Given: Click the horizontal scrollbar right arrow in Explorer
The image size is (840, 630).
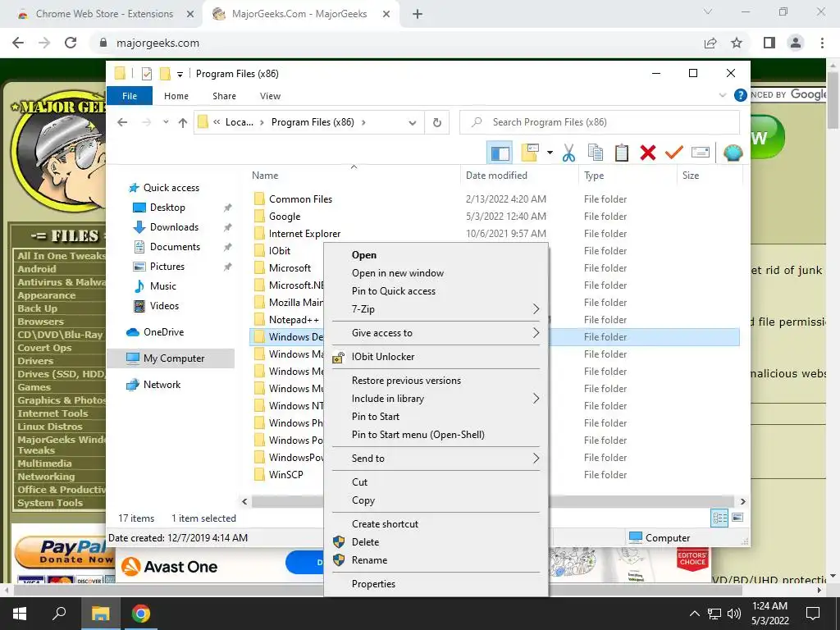Looking at the screenshot, I should point(742,502).
